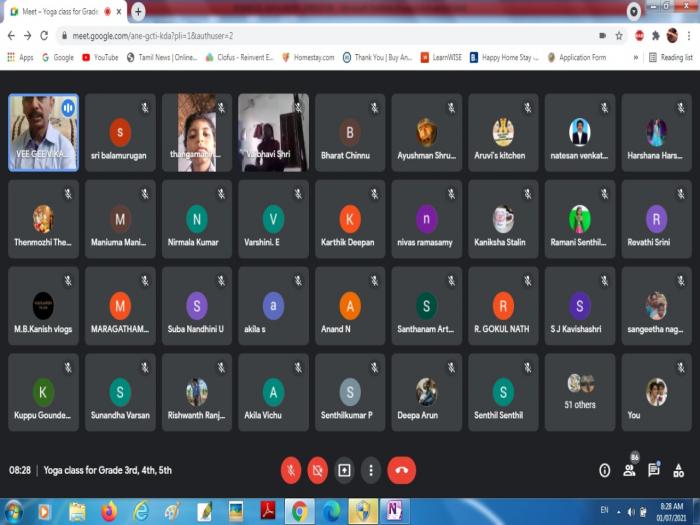
Task: Click the Aruvi's kitchen tile
Action: (503, 133)
